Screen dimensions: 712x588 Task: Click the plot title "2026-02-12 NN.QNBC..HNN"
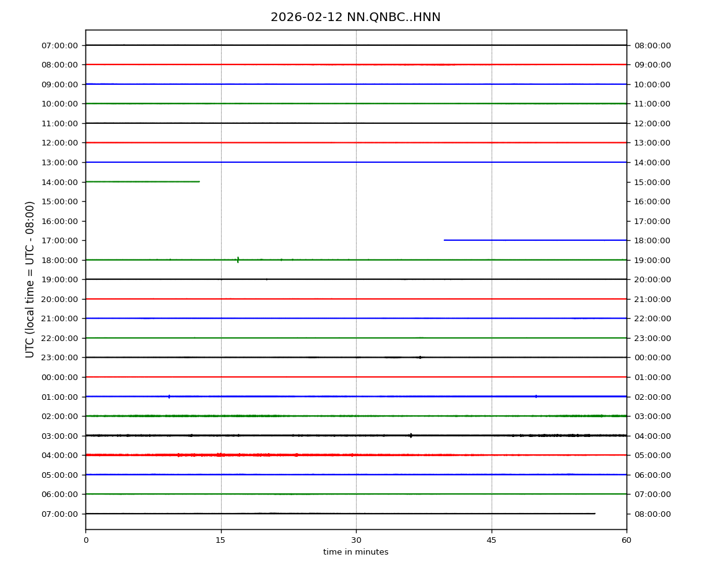[355, 17]
